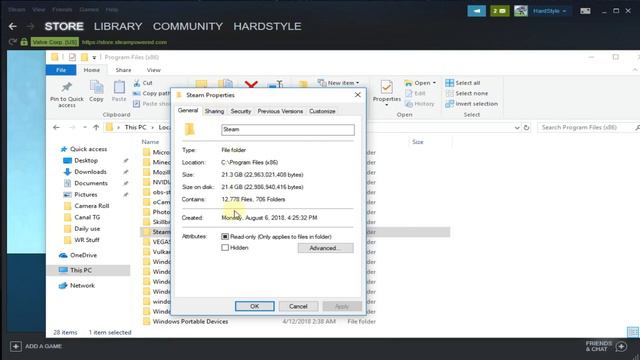The image size is (640, 360).
Task: Click the Up one level arrow
Action: (x=96, y=128)
